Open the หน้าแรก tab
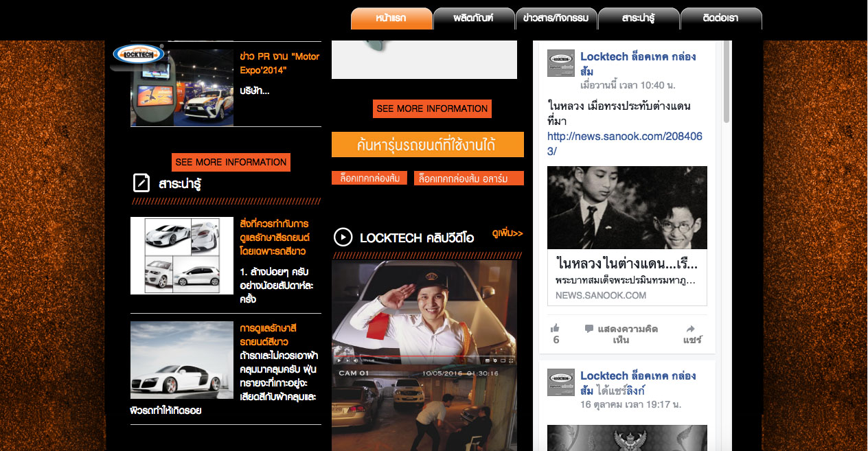 [391, 19]
